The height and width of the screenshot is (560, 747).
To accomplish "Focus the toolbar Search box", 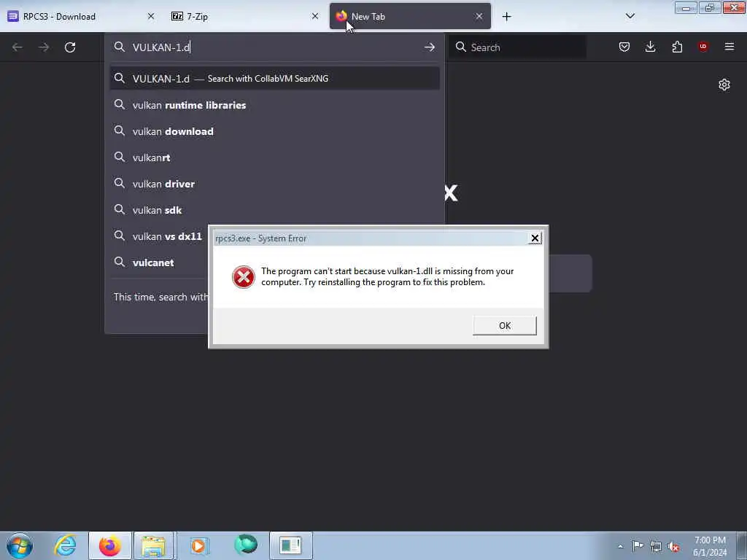I will click(x=517, y=47).
